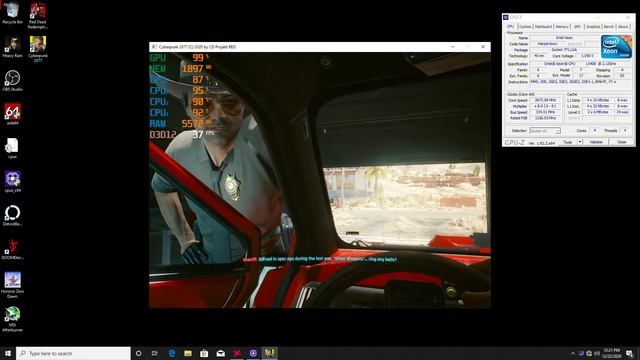The width and height of the screenshot is (640, 360).
Task: Click the Specification field in CPU-Z
Action: [x=581, y=64]
